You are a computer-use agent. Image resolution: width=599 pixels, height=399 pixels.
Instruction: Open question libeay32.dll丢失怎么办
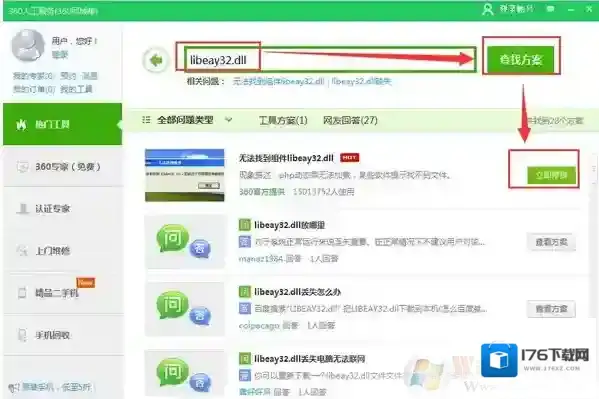coord(298,292)
